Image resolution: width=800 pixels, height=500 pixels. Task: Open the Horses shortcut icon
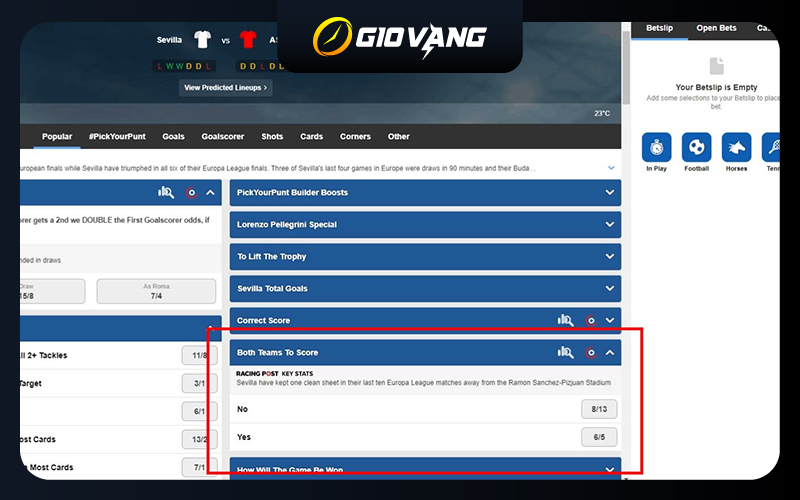click(736, 147)
